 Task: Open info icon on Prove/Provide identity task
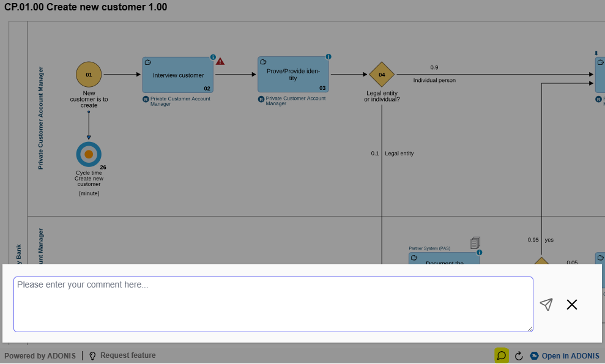click(328, 57)
